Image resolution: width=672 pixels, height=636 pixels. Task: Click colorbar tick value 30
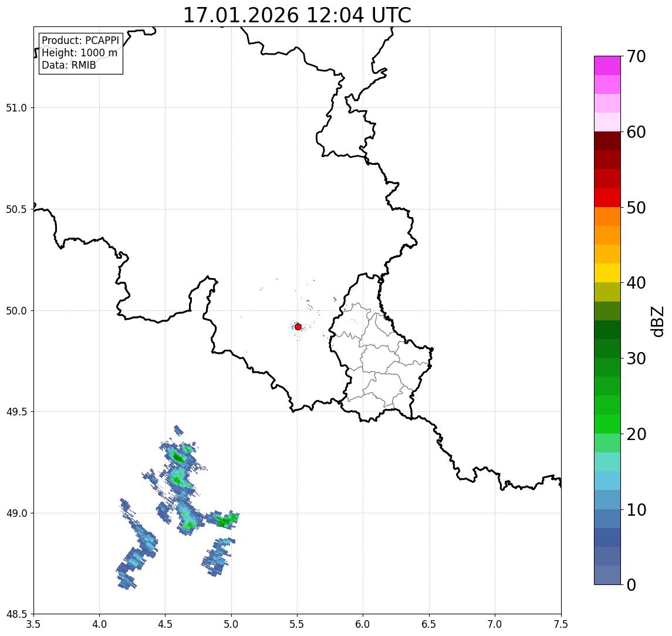636,358
